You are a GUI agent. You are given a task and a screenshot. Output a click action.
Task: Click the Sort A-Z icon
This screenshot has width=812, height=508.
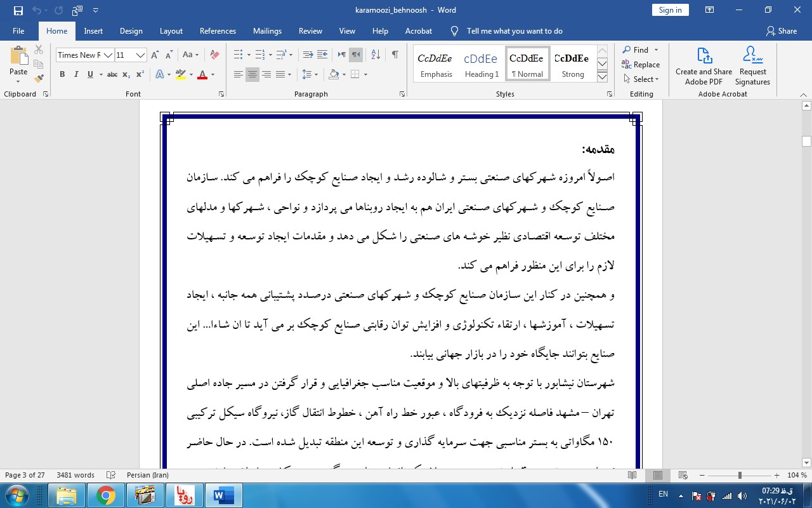click(x=375, y=55)
